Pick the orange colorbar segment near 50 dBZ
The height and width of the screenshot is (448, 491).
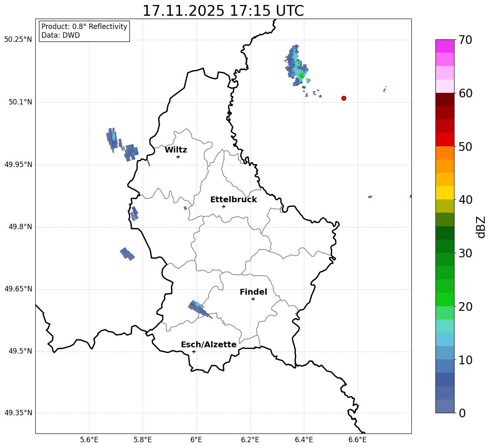(445, 153)
